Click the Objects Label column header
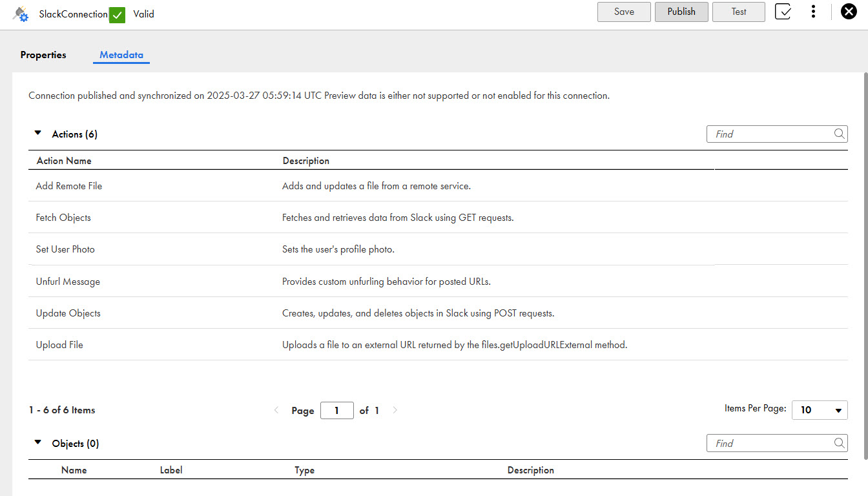Viewport: 868px width, 496px height. pos(171,470)
